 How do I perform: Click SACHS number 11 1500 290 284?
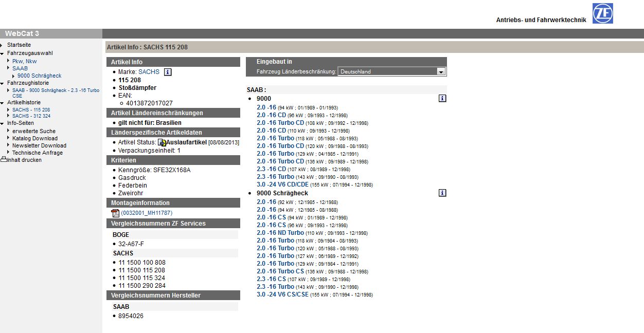point(142,286)
